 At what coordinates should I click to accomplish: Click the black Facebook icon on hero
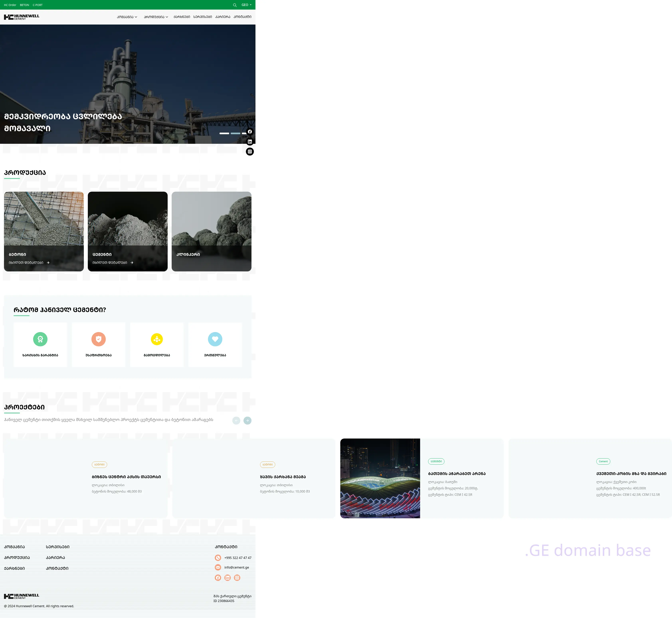(x=250, y=132)
